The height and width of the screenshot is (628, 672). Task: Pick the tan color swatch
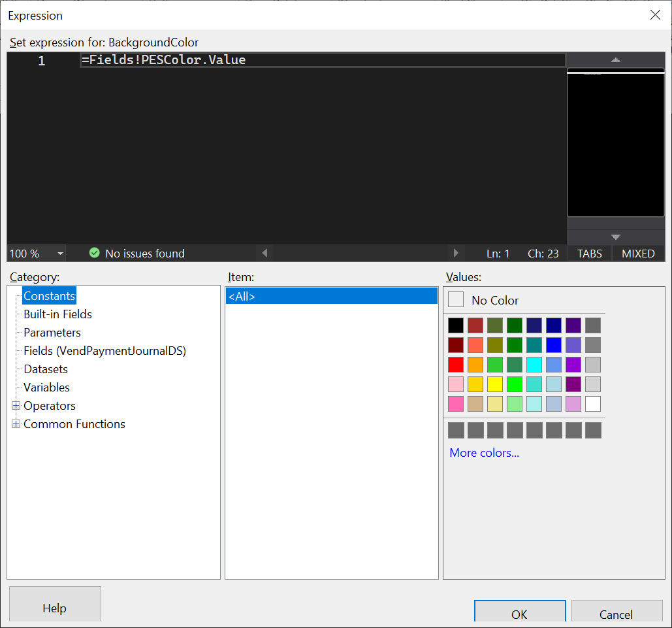click(475, 404)
